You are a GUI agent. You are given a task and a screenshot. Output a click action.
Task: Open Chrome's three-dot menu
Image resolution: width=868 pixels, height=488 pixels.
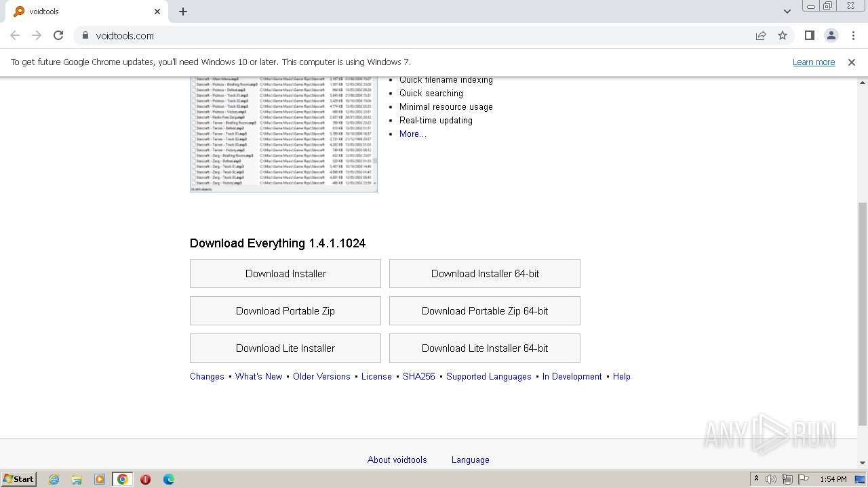point(853,35)
